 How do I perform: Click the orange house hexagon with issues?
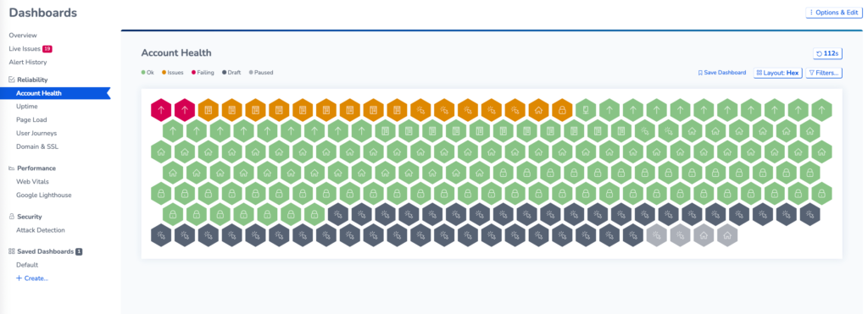(538, 110)
